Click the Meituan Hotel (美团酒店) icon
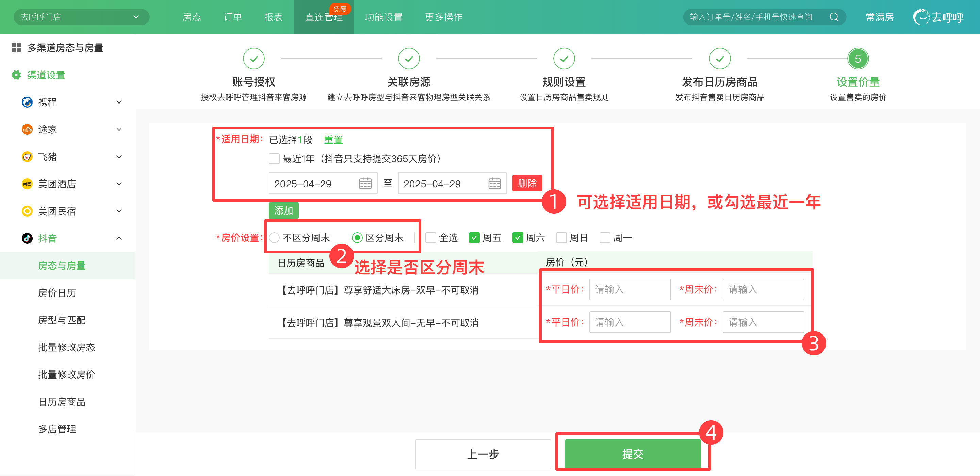 pyautogui.click(x=27, y=184)
